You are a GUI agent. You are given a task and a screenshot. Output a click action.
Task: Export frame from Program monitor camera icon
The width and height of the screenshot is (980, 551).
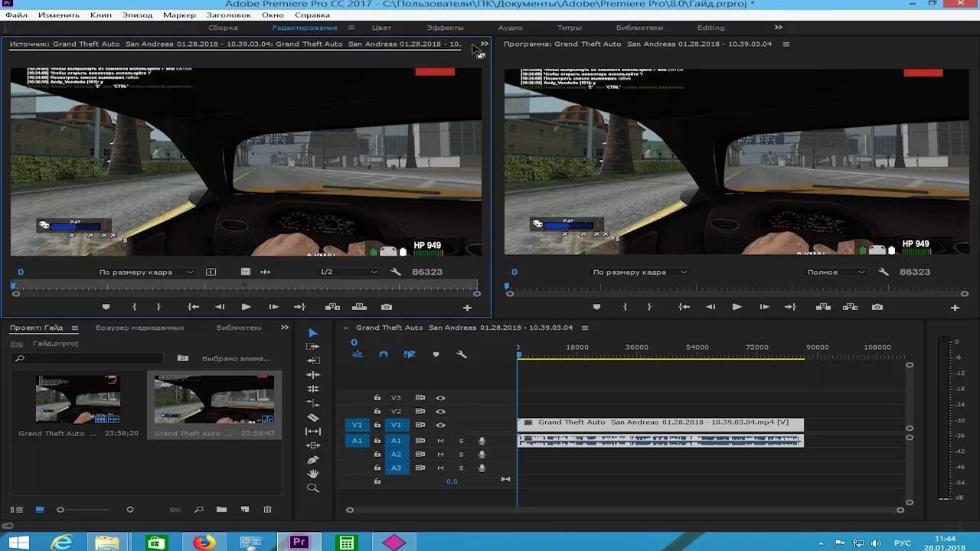tap(877, 307)
